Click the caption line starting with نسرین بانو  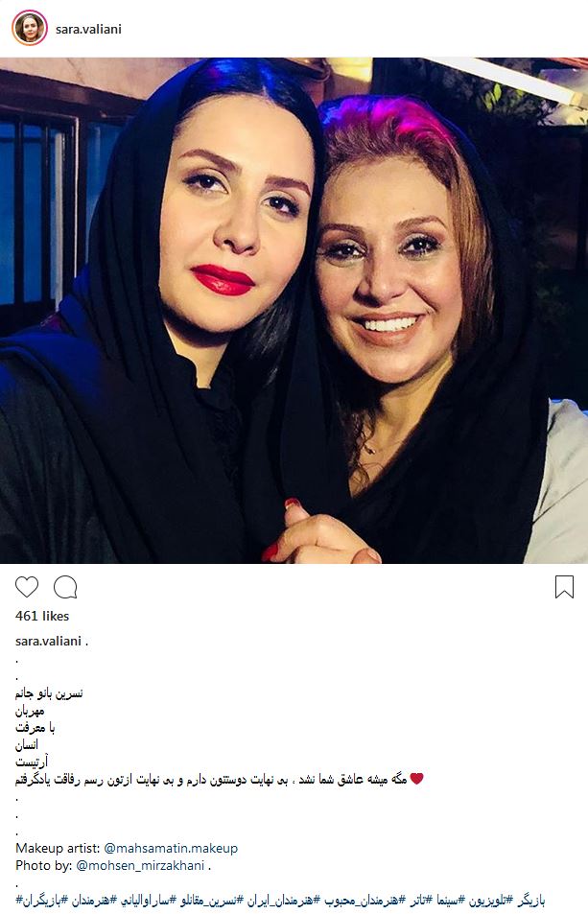49,693
